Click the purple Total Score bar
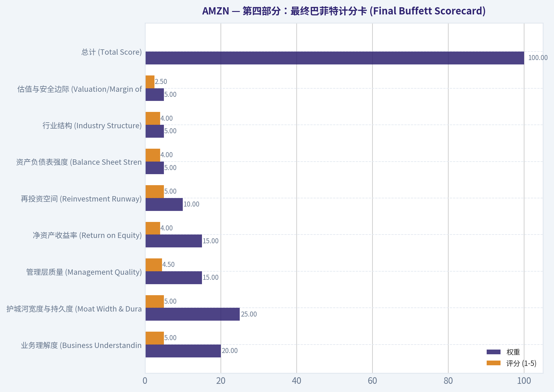 point(335,58)
